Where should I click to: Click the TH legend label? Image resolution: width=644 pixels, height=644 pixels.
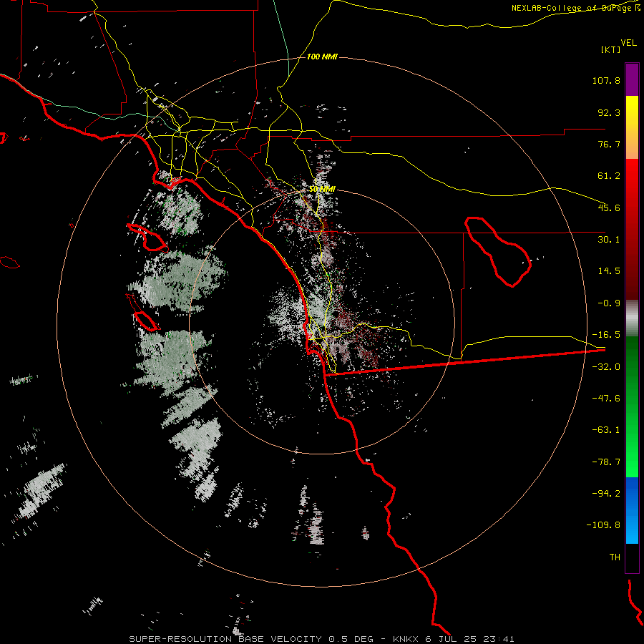615,557
